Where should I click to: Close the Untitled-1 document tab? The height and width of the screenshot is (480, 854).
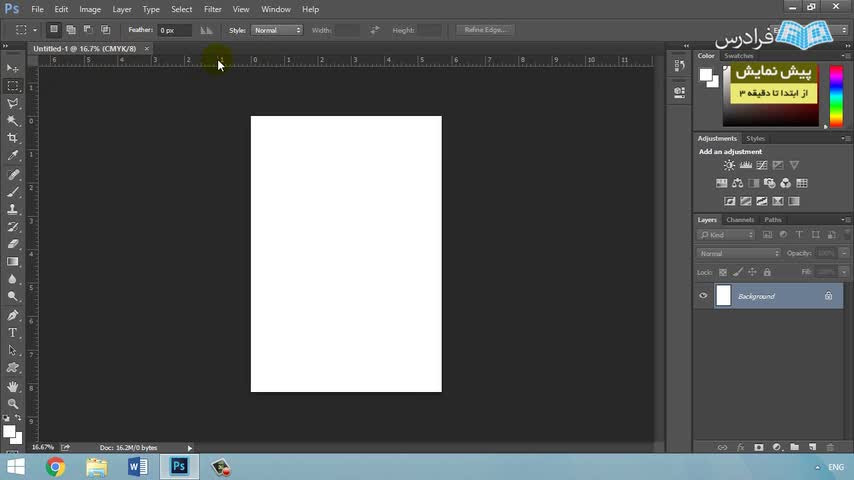[x=147, y=48]
